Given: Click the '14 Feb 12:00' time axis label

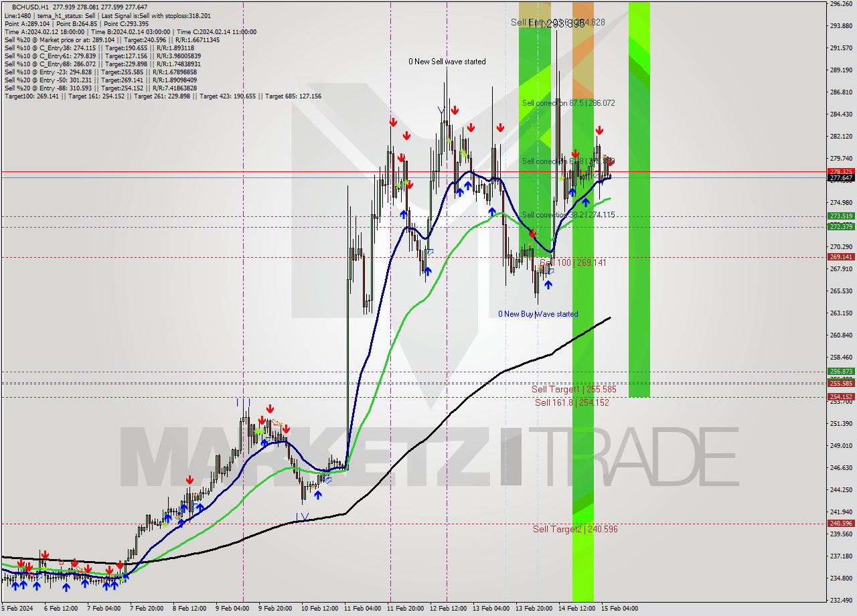Looking at the screenshot, I should click(x=576, y=609).
